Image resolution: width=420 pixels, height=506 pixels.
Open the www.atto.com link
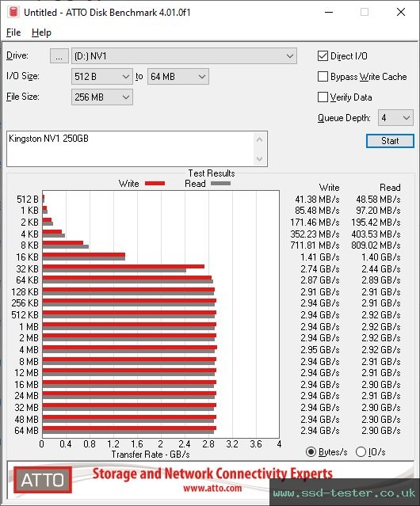[212, 489]
